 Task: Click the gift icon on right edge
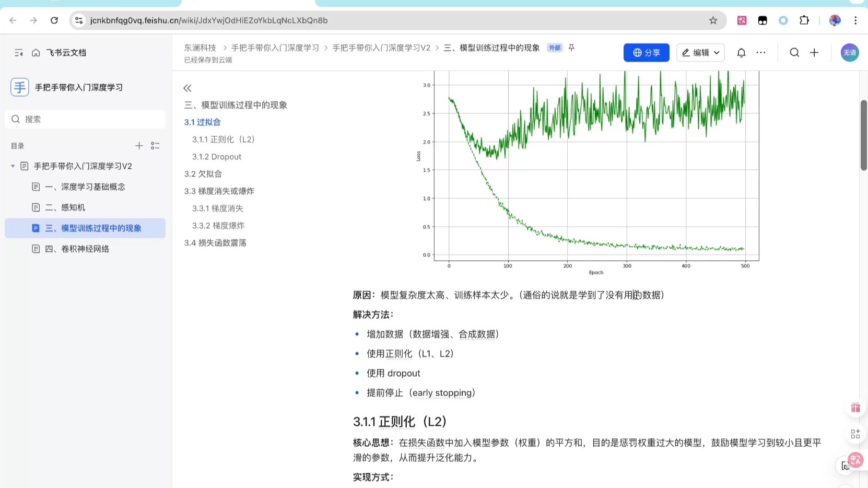click(855, 408)
